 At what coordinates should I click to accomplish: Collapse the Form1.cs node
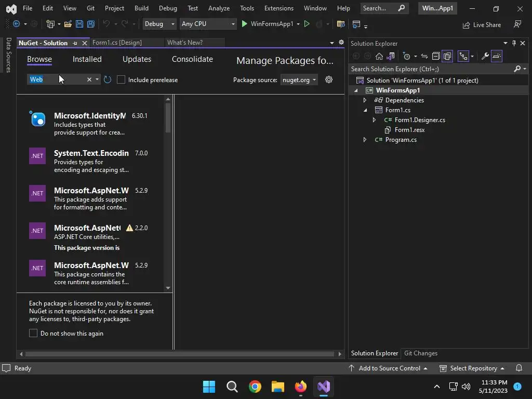coord(365,110)
